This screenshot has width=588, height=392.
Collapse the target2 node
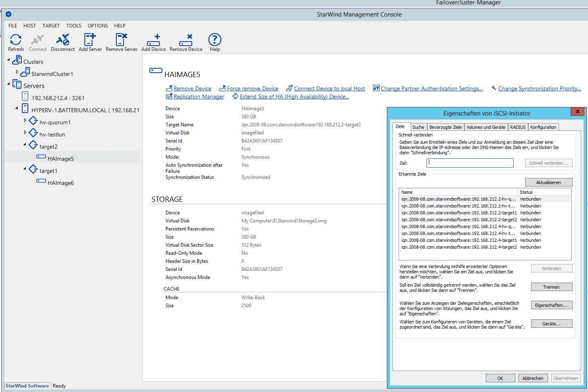pyautogui.click(x=25, y=145)
